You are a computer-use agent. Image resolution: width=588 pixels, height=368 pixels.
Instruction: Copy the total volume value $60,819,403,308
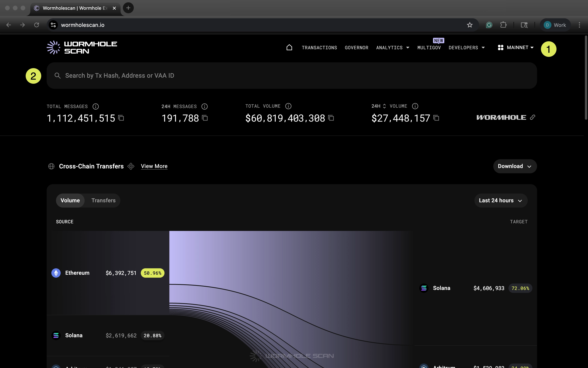point(331,118)
